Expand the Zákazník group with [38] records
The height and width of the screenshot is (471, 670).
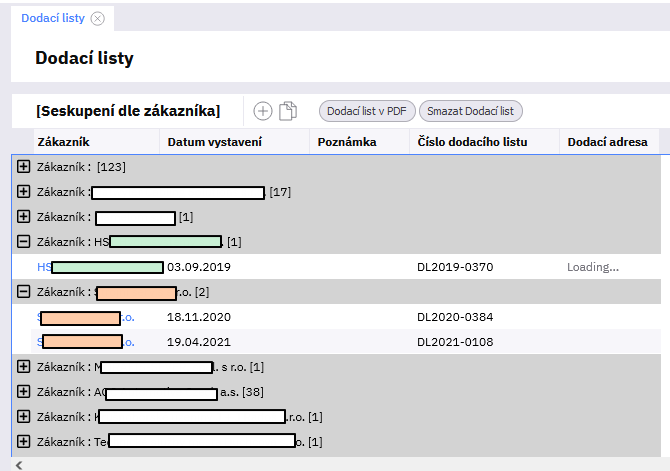click(x=24, y=392)
